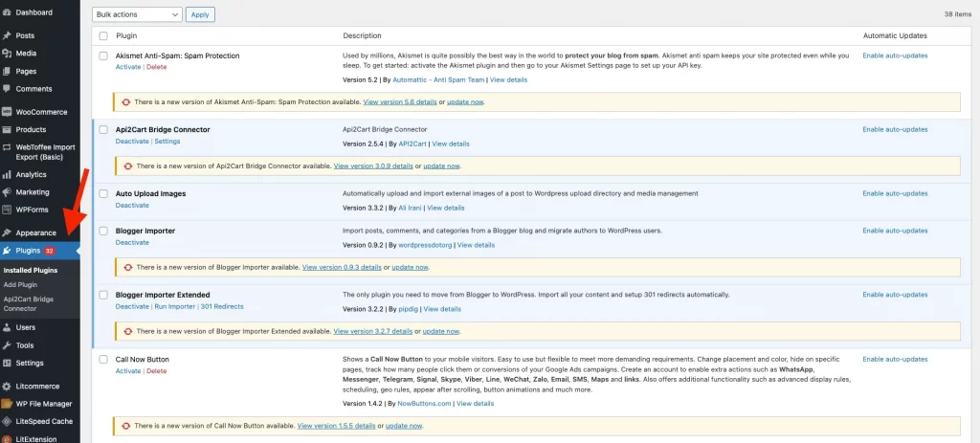Click the WebToffee Import Export icon
Screen dimensions: 980x443
7,147
